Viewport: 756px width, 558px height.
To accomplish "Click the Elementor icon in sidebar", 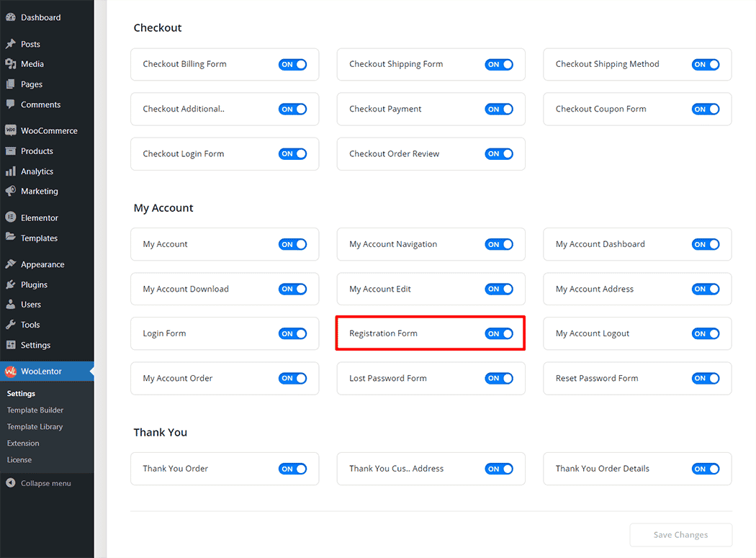I will click(x=11, y=217).
